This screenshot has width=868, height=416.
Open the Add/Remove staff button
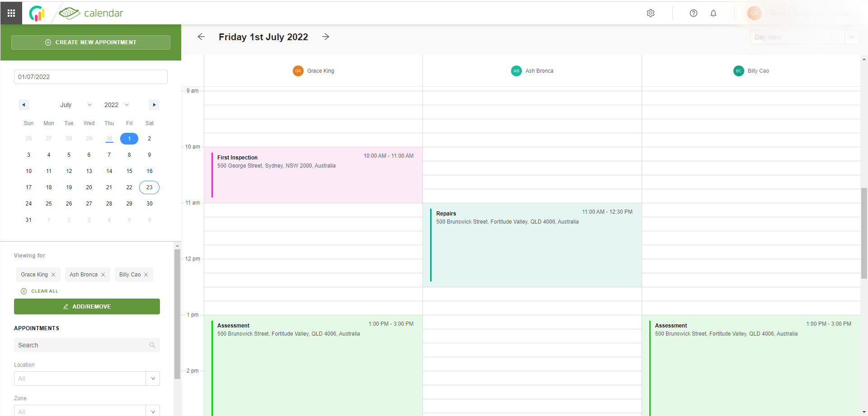tap(87, 306)
